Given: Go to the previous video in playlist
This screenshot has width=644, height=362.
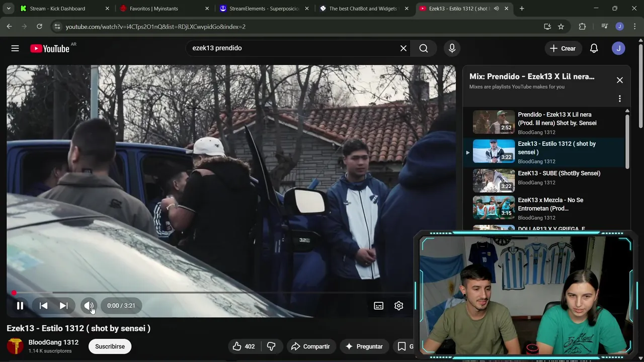Looking at the screenshot, I should pyautogui.click(x=44, y=306).
